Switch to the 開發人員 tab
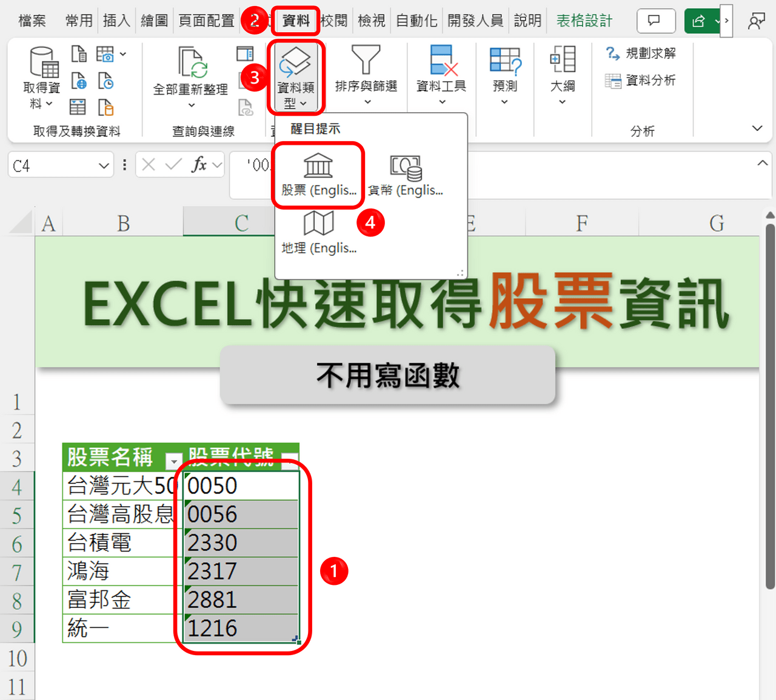The image size is (776, 700). [x=476, y=21]
